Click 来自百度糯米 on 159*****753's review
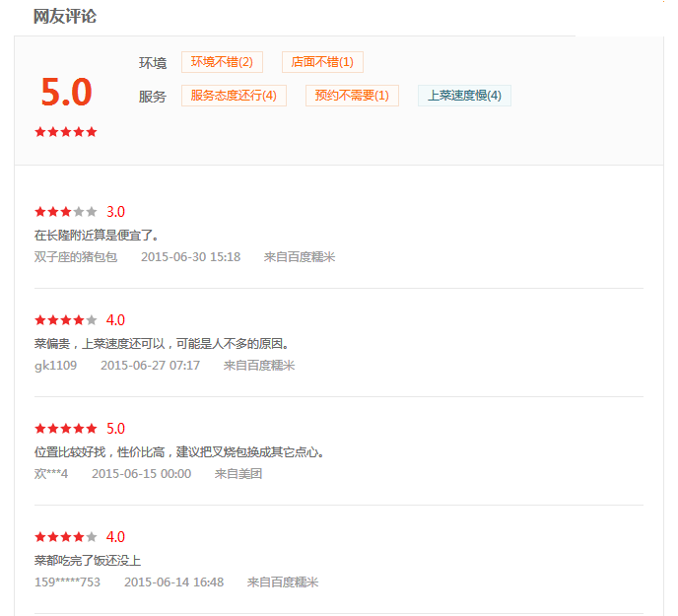This screenshot has width=678, height=616. 283,582
